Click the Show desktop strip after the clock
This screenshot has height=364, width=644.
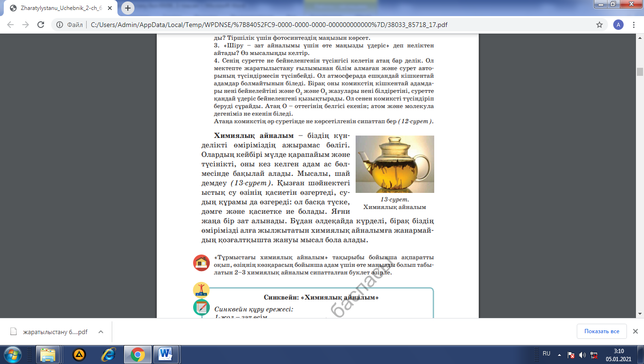click(x=640, y=354)
